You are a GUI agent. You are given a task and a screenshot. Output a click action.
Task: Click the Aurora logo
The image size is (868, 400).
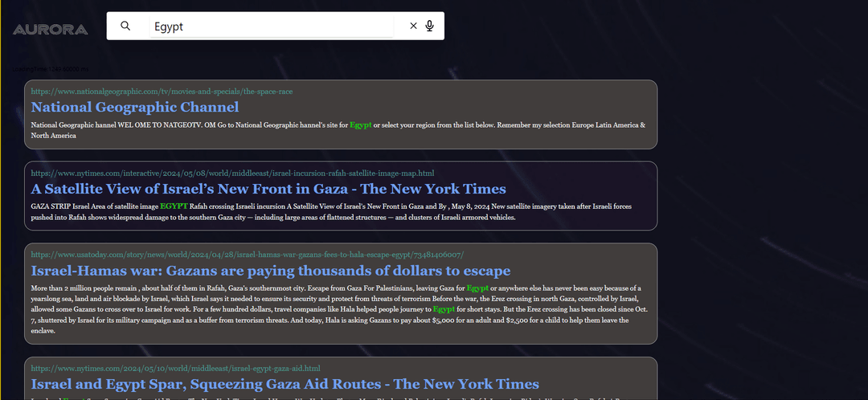51,30
